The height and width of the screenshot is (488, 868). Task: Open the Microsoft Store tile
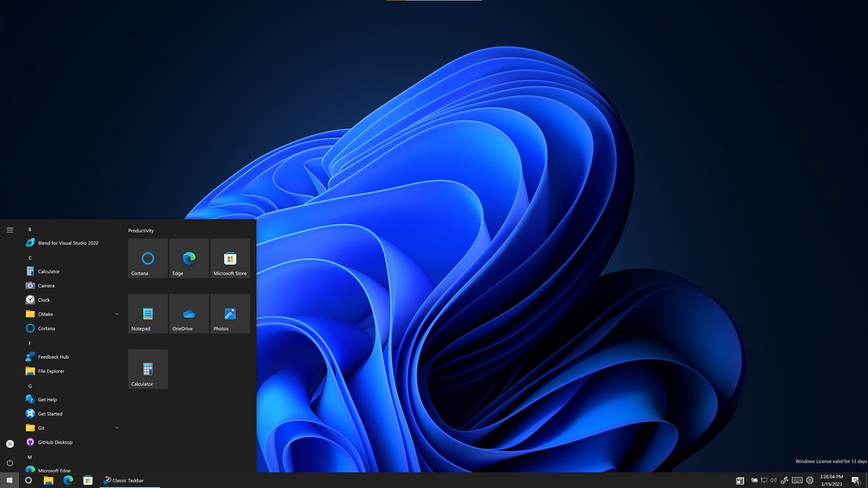click(x=230, y=258)
